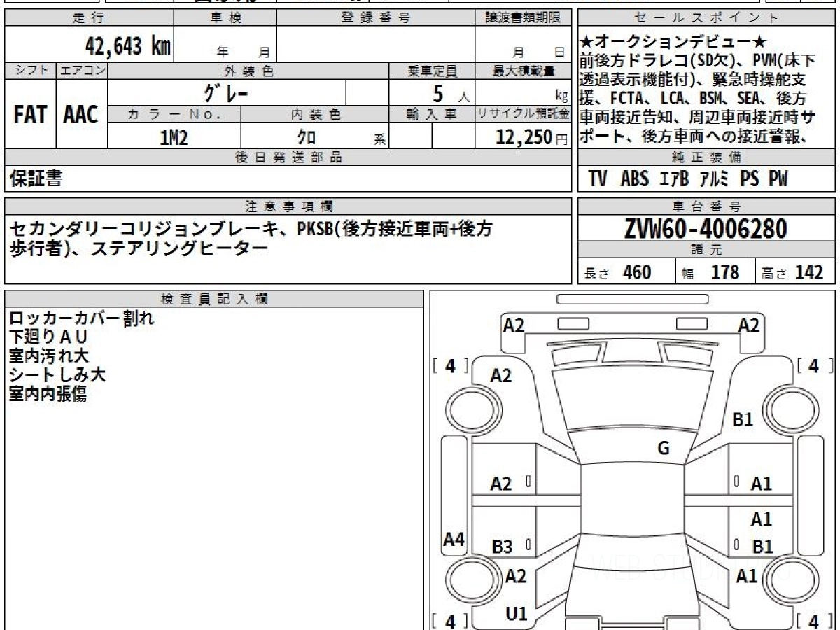Click the セールスポイント header
Screen dimensions: 840x630
click(706, 18)
